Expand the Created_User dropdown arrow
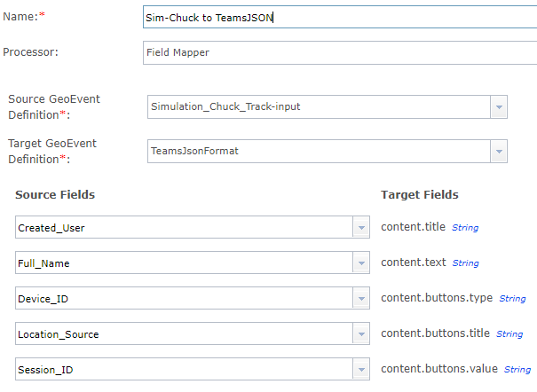 (x=361, y=227)
